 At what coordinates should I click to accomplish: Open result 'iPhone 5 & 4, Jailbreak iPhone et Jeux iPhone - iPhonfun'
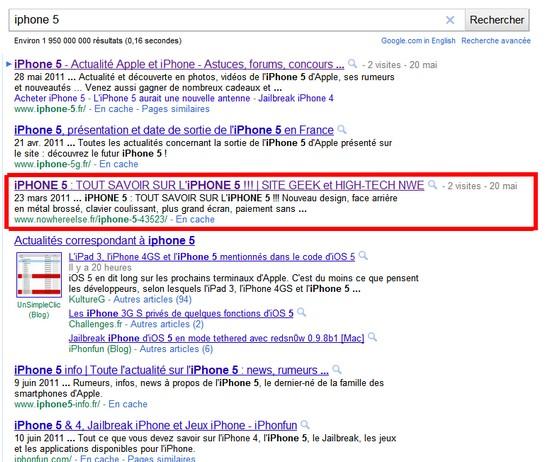156,426
